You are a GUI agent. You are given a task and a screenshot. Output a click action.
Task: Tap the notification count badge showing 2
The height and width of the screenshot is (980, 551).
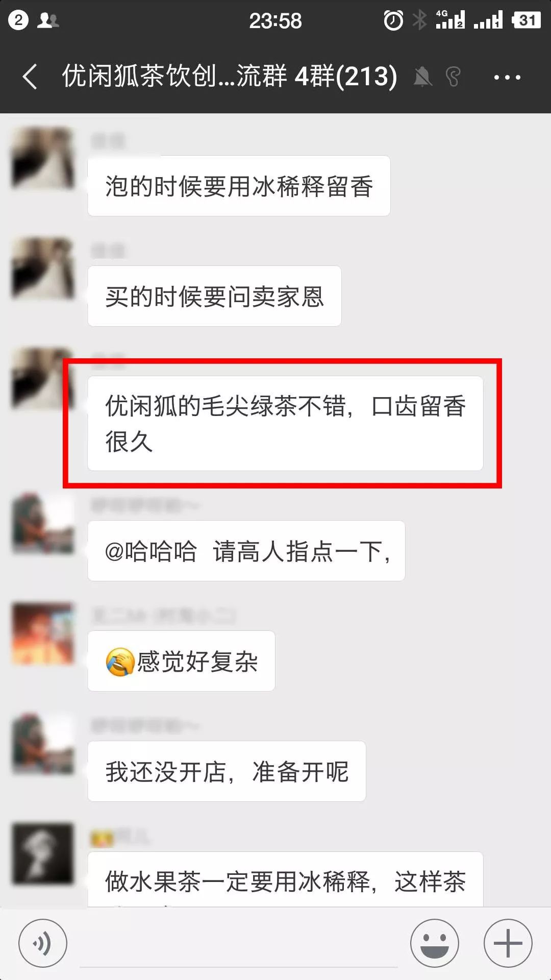click(18, 20)
